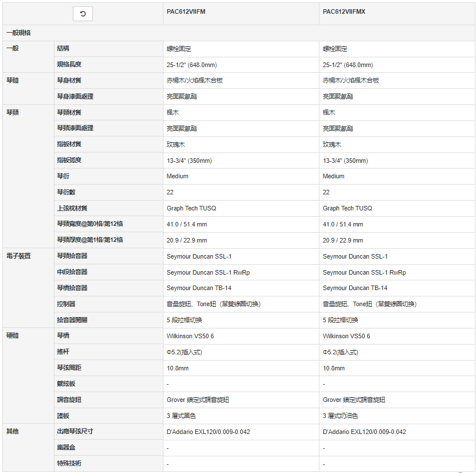Click 5 段拉桿切換 under PAC612VIIFM

tap(184, 320)
